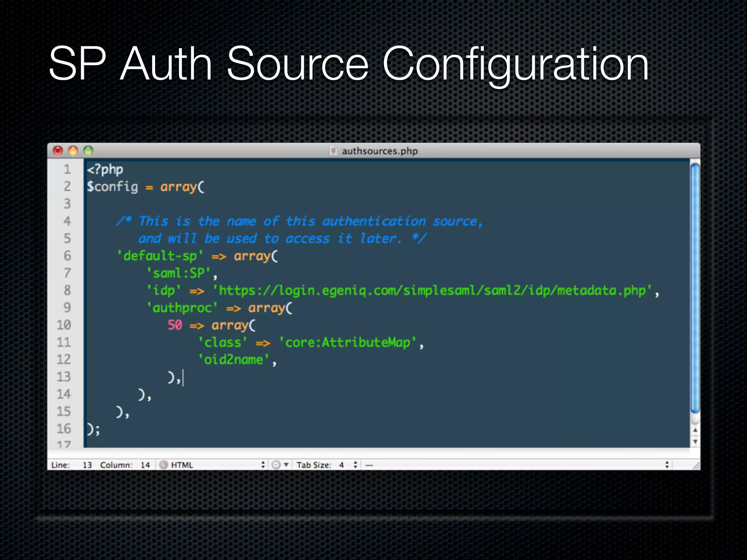This screenshot has width=747, height=560.
Task: Click the authsources.php file proxy icon
Action: pos(333,151)
